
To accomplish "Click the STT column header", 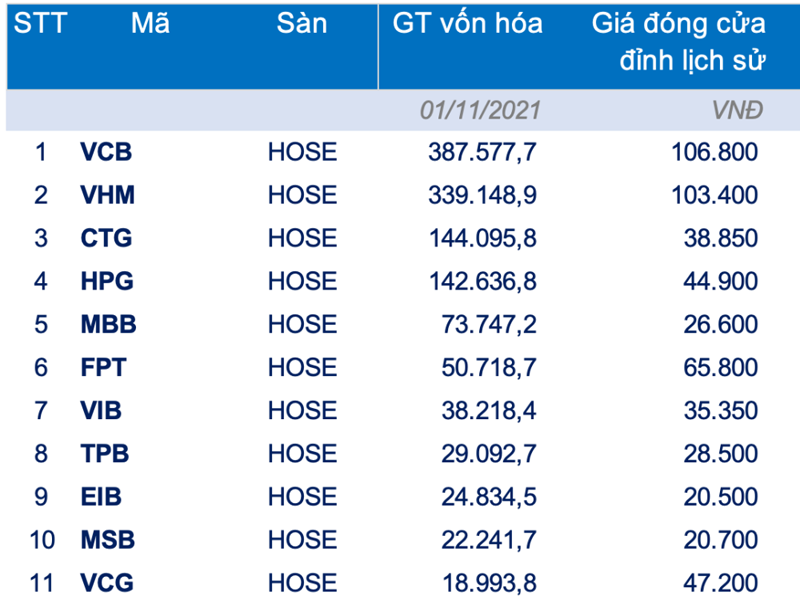I will [40, 23].
